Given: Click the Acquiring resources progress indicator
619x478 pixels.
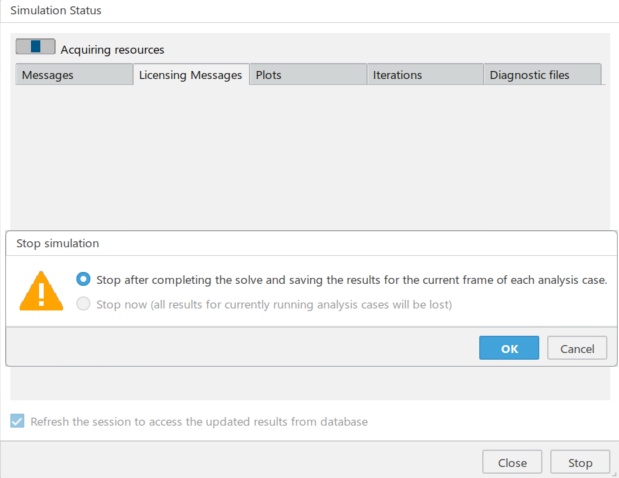Looking at the screenshot, I should [35, 47].
